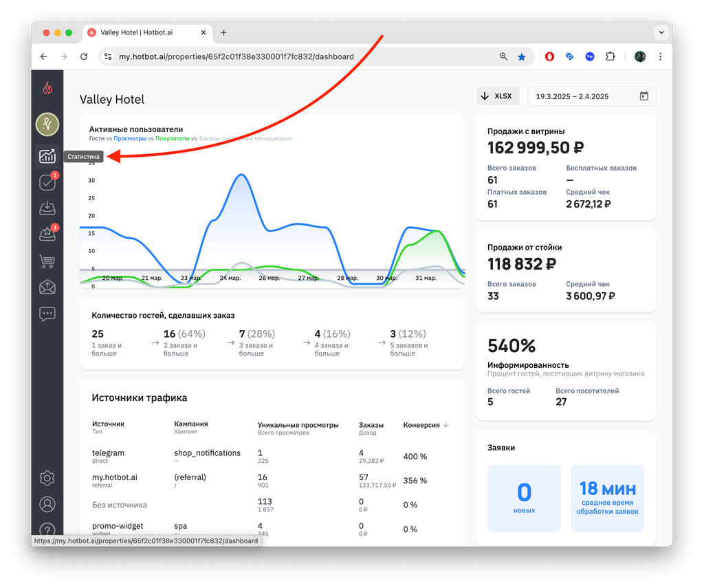Open the chat bubble sidebar icon

coord(47,314)
